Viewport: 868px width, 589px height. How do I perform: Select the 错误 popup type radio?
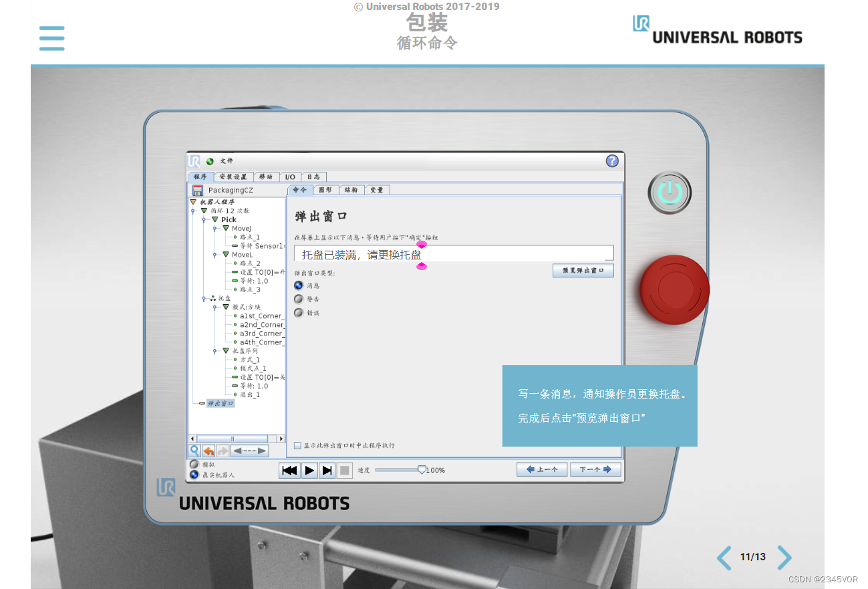pos(299,312)
